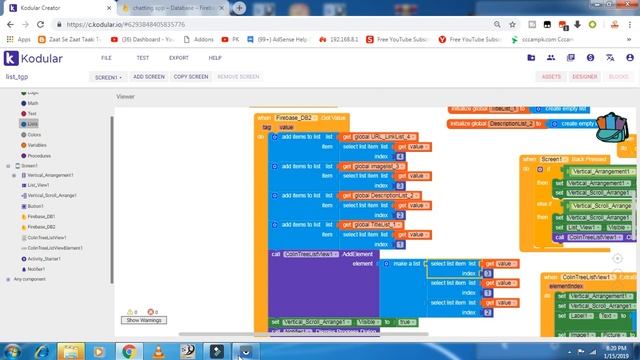Click the red error counter icon
The height and width of the screenshot is (360, 640).
[152, 312]
